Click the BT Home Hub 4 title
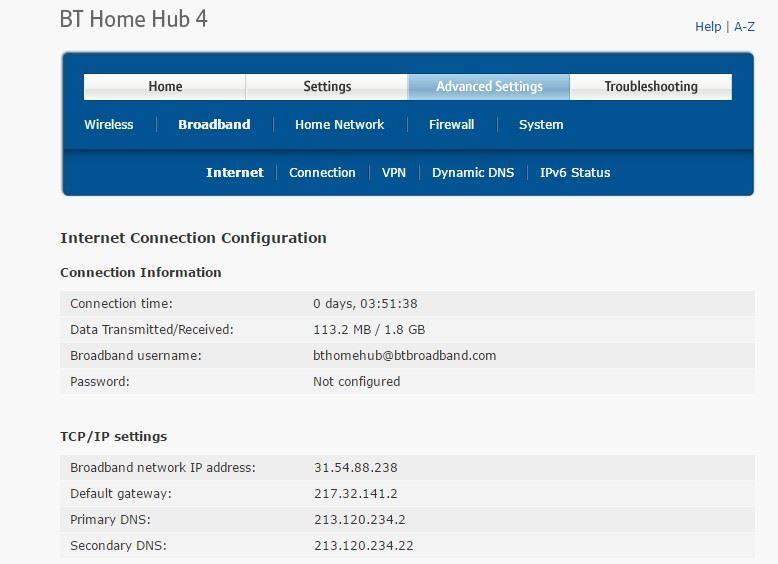The image size is (778, 564). pos(133,19)
